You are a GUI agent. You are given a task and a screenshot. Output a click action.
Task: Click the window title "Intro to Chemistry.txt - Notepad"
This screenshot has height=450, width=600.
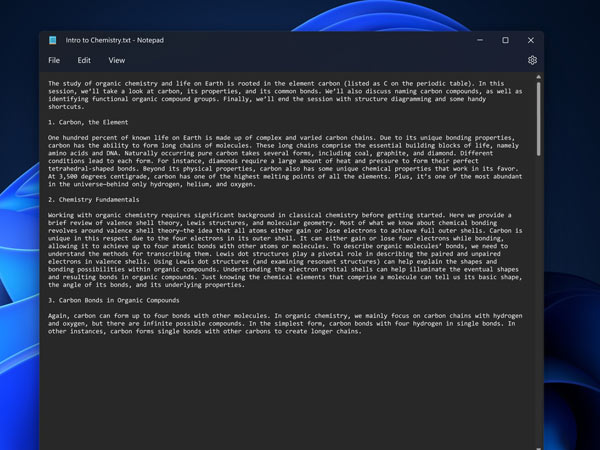[114, 40]
